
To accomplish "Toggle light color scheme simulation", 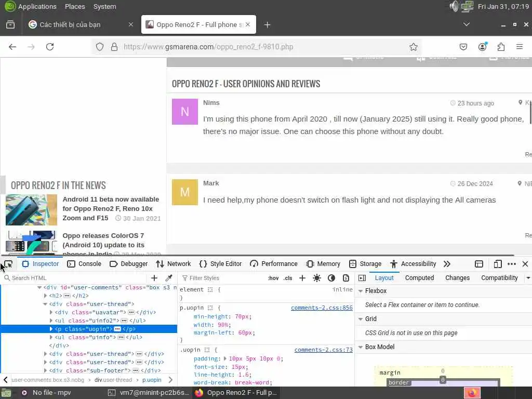I will pyautogui.click(x=317, y=278).
